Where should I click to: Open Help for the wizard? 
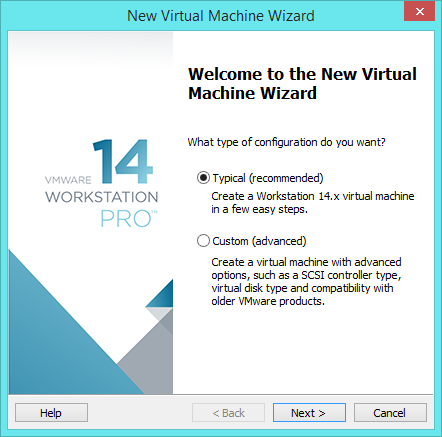(x=51, y=413)
